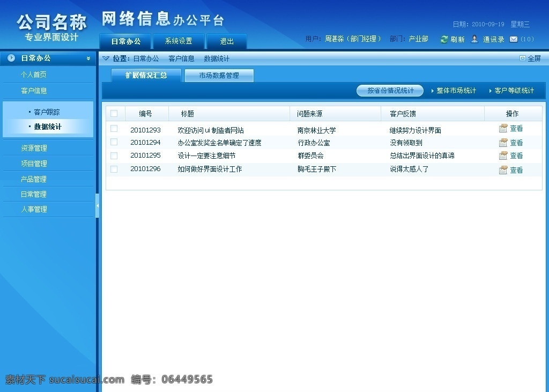The height and width of the screenshot is (392, 549).
Task: Click the 客户信息 breadcrumb link
Action: (181, 58)
